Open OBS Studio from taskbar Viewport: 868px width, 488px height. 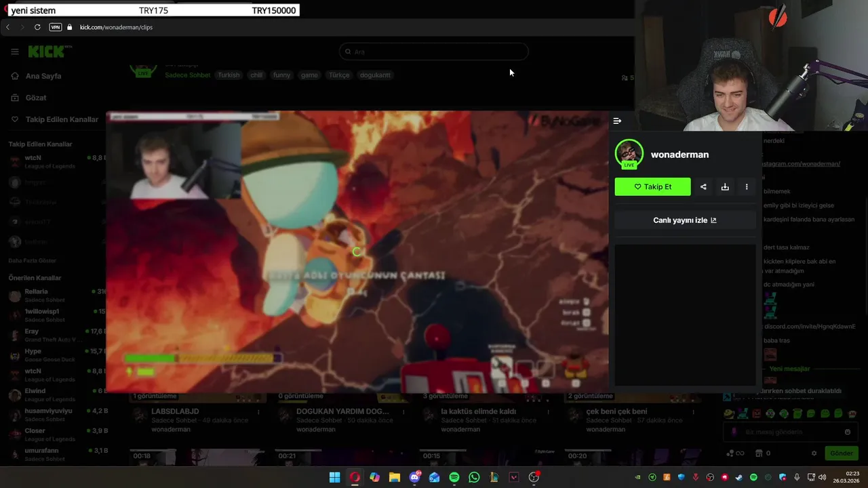click(534, 477)
